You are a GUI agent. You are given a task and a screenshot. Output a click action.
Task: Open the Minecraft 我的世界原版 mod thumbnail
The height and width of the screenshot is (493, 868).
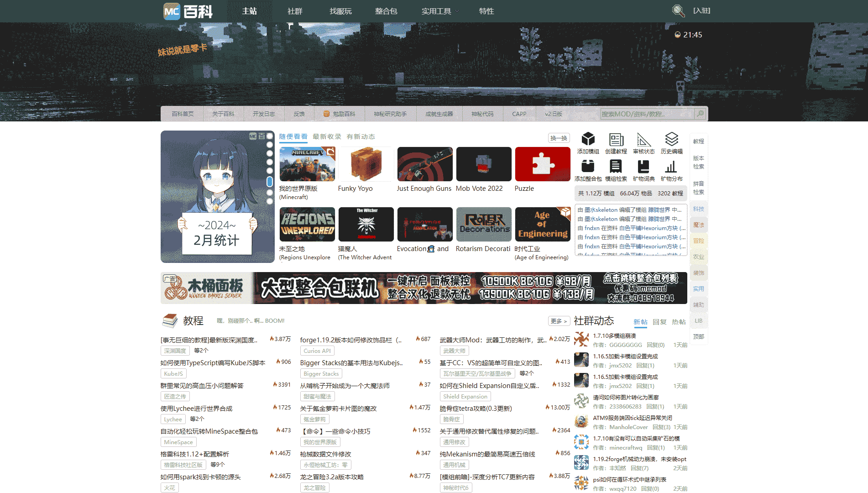307,164
